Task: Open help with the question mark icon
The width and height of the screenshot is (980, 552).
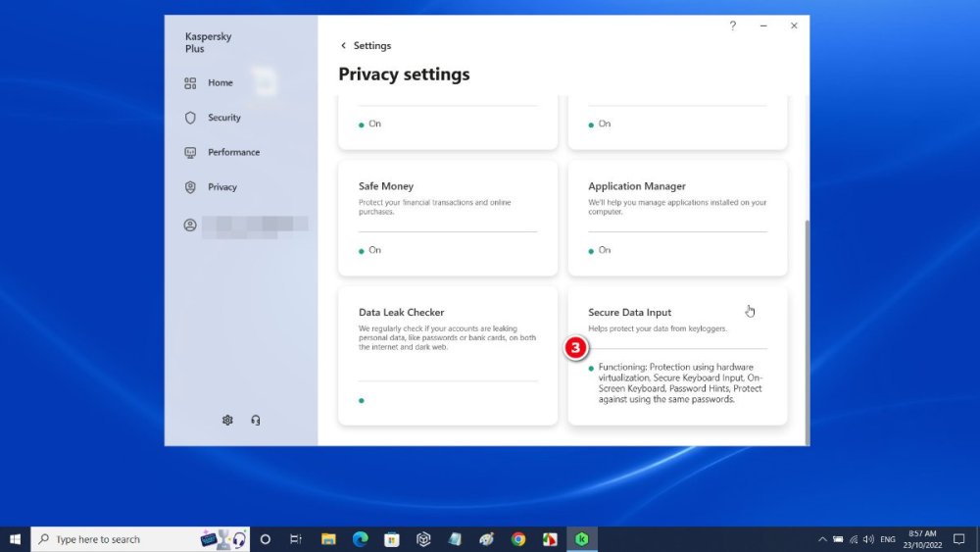Action: 732,25
